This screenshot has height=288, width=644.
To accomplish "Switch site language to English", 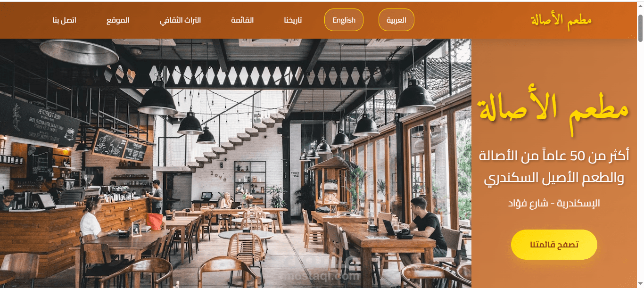I will click(344, 20).
